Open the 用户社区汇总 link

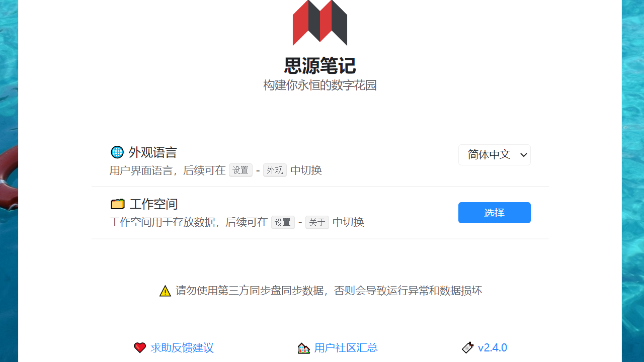346,347
